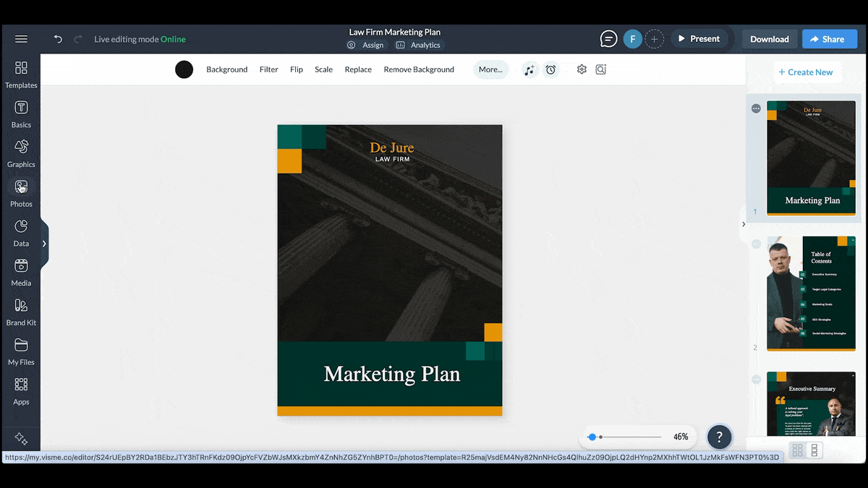Open the black color swatch
The image size is (868, 488).
184,69
